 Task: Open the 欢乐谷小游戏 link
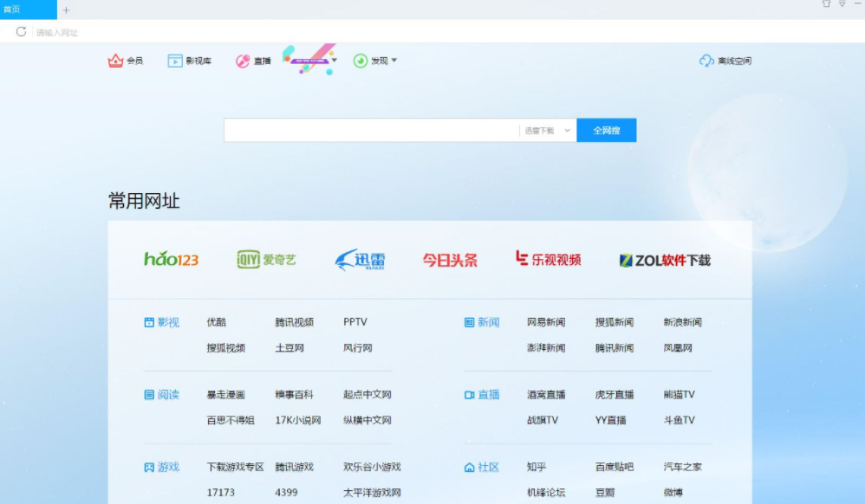pos(372,467)
